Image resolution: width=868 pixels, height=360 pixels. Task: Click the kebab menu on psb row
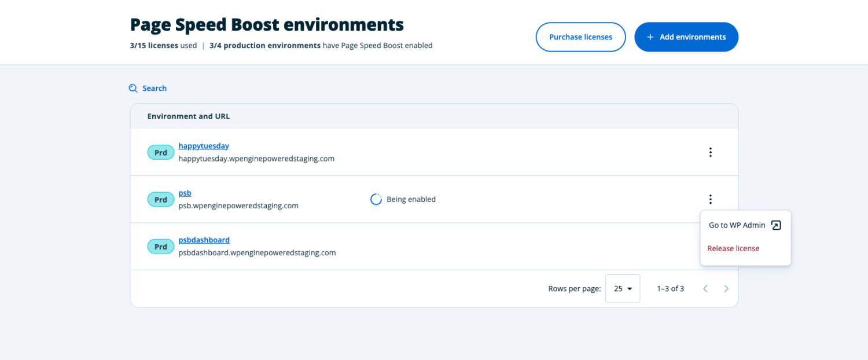coord(710,199)
